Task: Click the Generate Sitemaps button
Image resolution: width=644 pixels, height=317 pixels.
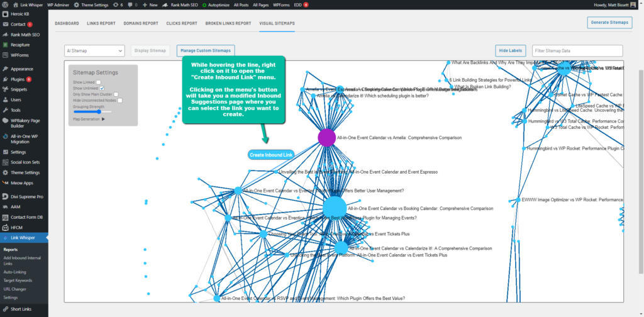Action: [x=609, y=23]
